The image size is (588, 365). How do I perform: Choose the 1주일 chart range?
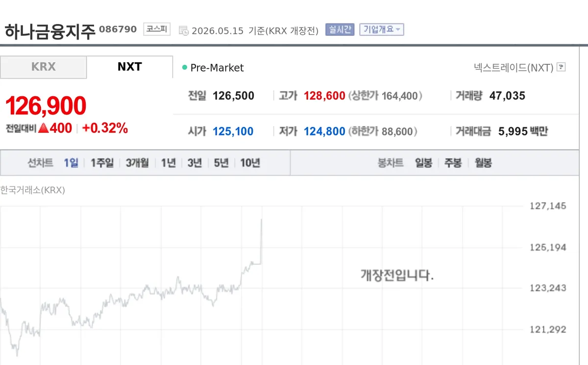(102, 163)
